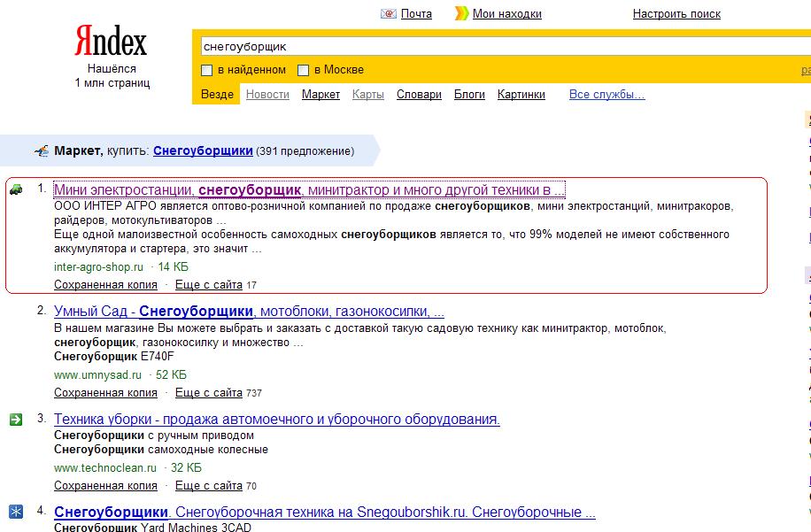This screenshot has width=811, height=532.
Task: Click '32 КБ' size text
Action: [186, 468]
